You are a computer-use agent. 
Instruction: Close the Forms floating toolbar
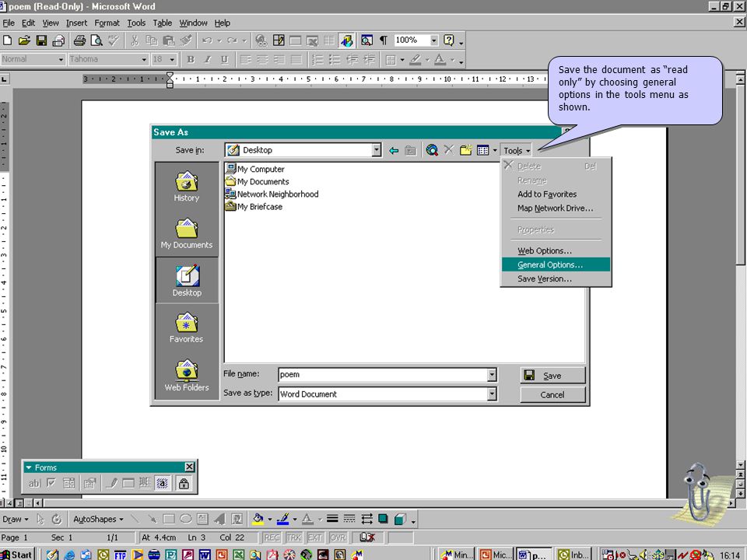point(189,467)
